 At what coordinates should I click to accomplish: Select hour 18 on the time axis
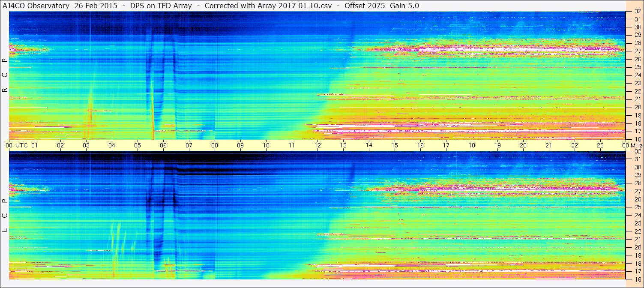tap(472, 145)
